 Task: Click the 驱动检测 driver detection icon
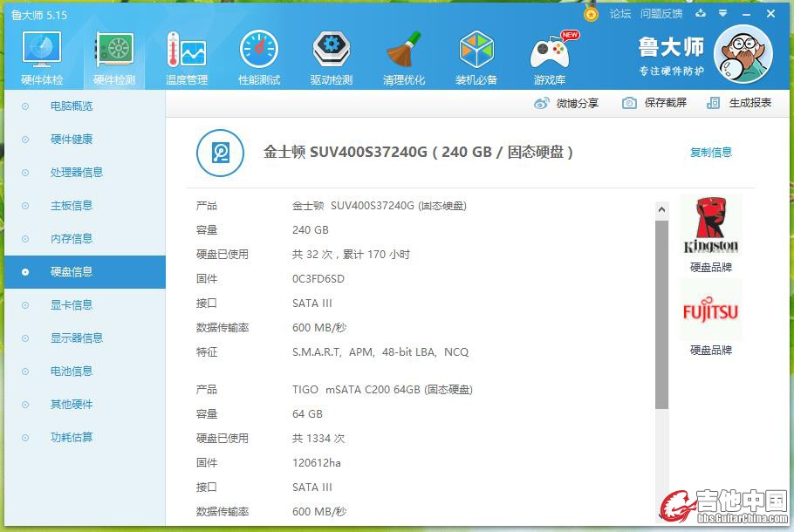pyautogui.click(x=331, y=52)
